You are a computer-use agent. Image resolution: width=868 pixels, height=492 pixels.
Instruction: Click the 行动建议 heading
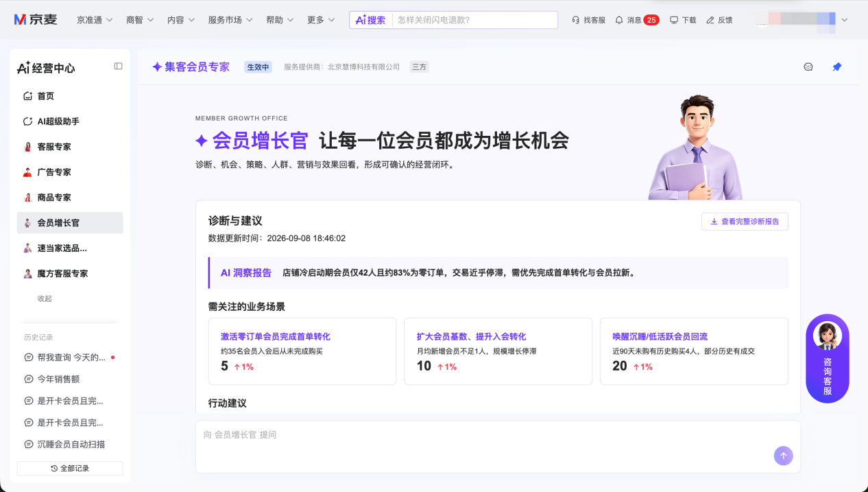click(x=227, y=403)
